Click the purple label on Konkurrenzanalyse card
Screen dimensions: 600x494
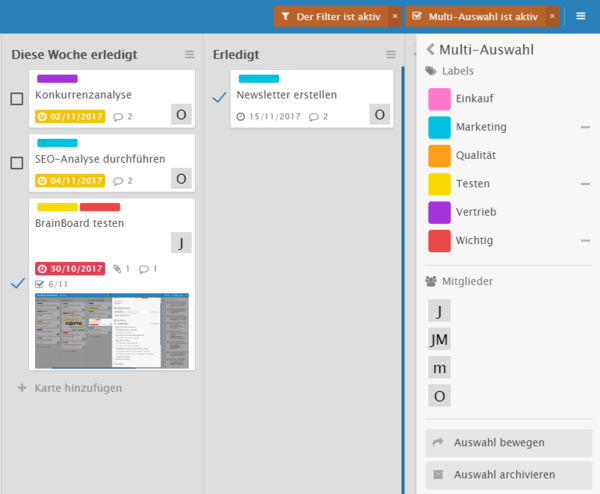(57, 79)
